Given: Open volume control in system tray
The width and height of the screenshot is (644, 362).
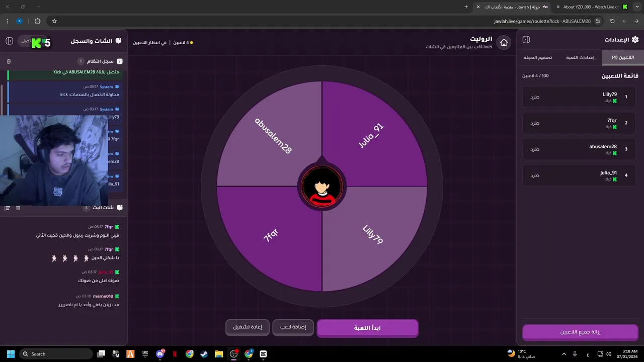Looking at the screenshot, I should point(609,354).
